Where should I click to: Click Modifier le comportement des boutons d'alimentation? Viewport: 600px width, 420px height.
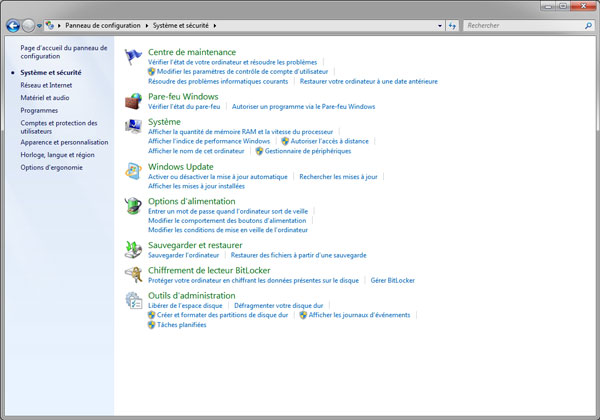pos(227,221)
